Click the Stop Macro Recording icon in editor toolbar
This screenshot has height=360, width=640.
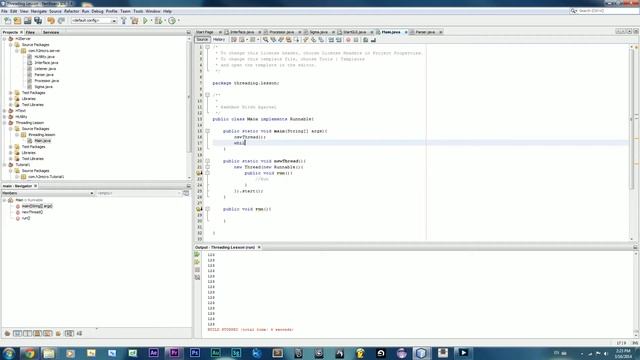(x=356, y=40)
